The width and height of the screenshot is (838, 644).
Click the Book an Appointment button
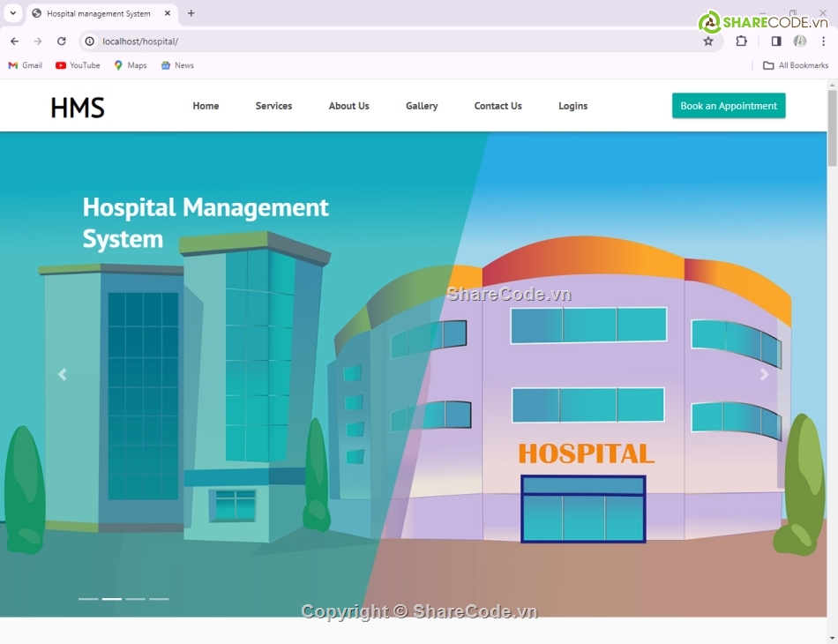point(729,106)
